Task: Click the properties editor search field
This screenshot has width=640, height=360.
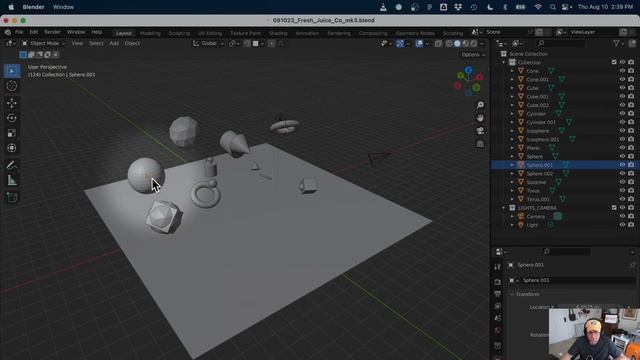Action: [567, 251]
